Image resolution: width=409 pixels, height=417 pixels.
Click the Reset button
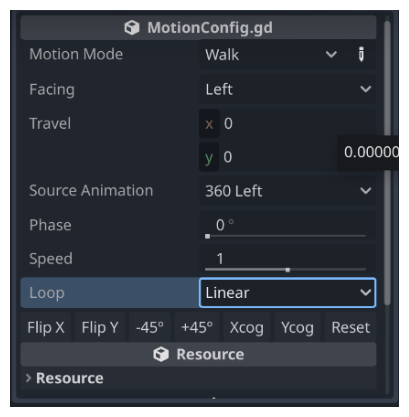click(x=351, y=327)
